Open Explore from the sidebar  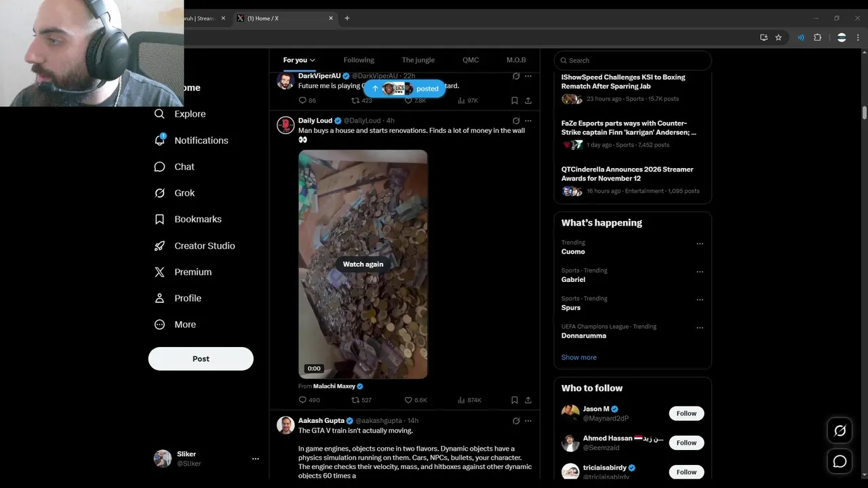[180, 114]
